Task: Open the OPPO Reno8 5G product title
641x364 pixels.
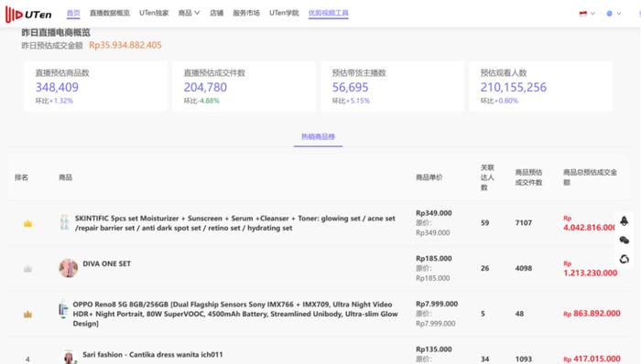Action: click(235, 314)
